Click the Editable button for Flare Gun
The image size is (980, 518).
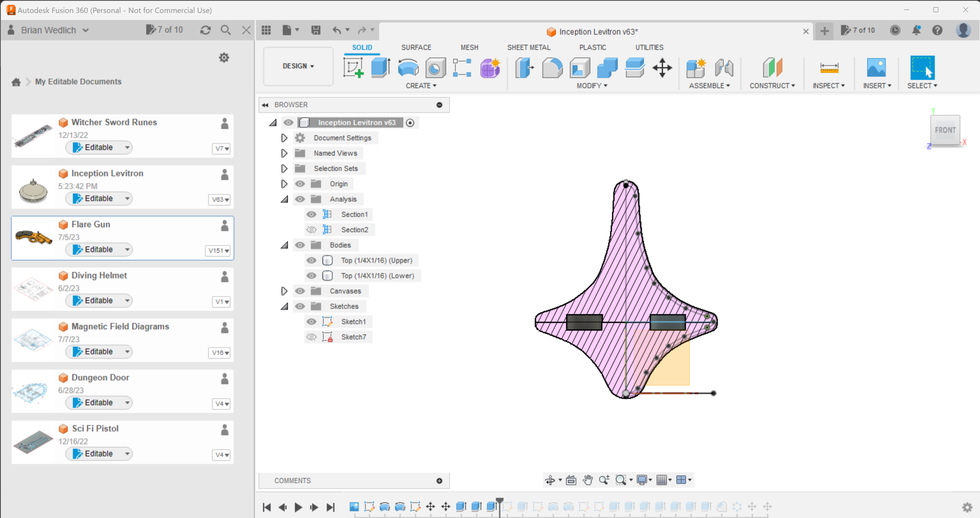pos(99,249)
